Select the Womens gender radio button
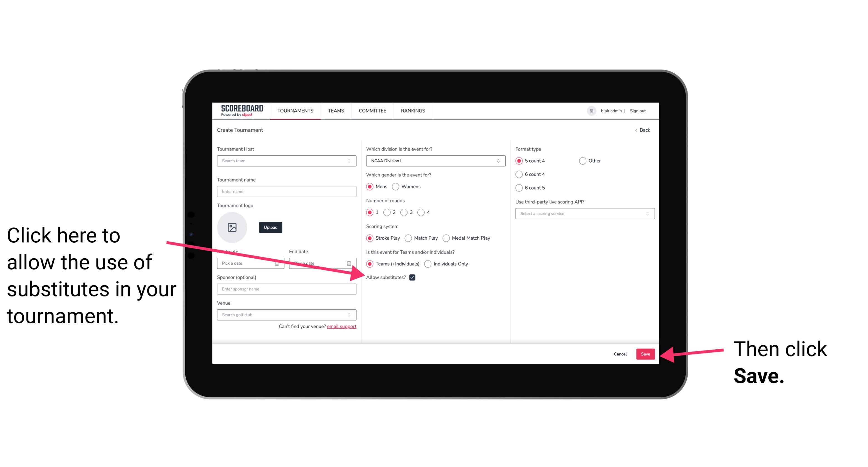The height and width of the screenshot is (467, 868). pyautogui.click(x=398, y=186)
